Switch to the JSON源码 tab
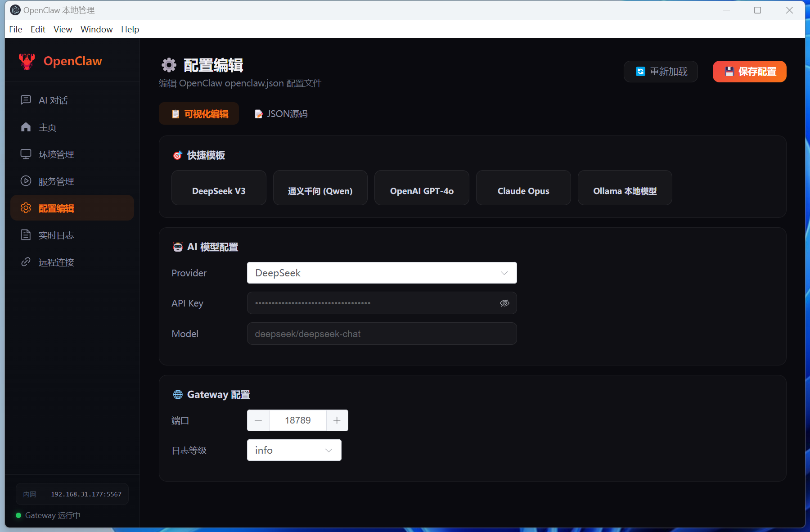Screen dimensions: 810x532 click(x=281, y=114)
